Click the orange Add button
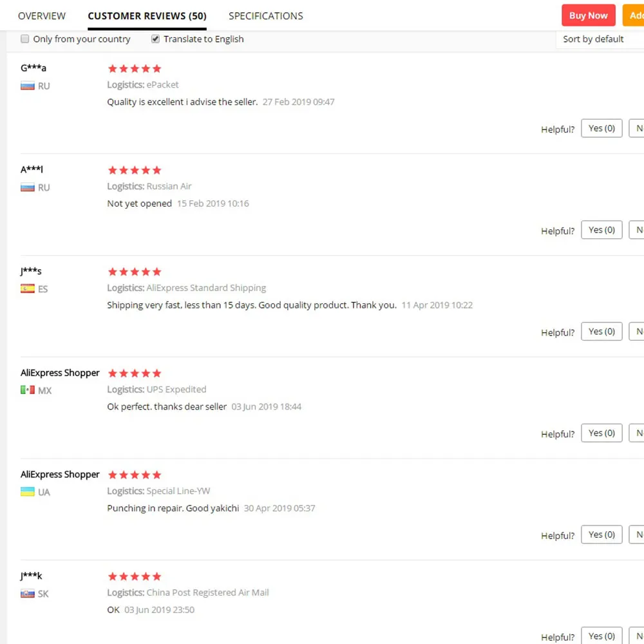 point(634,15)
